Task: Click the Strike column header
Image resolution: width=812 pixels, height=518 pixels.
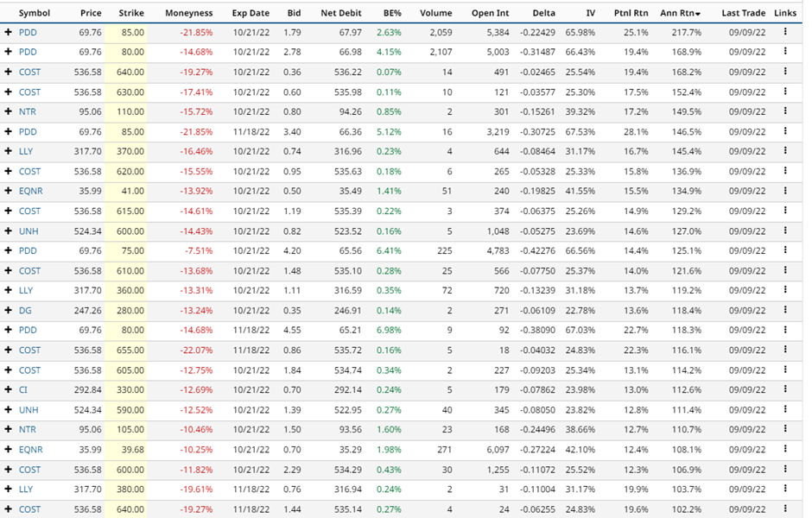Action: [131, 14]
